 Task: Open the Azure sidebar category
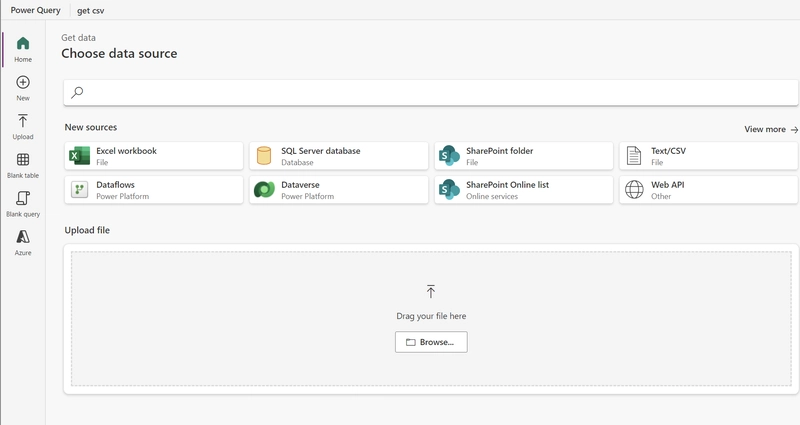click(23, 243)
